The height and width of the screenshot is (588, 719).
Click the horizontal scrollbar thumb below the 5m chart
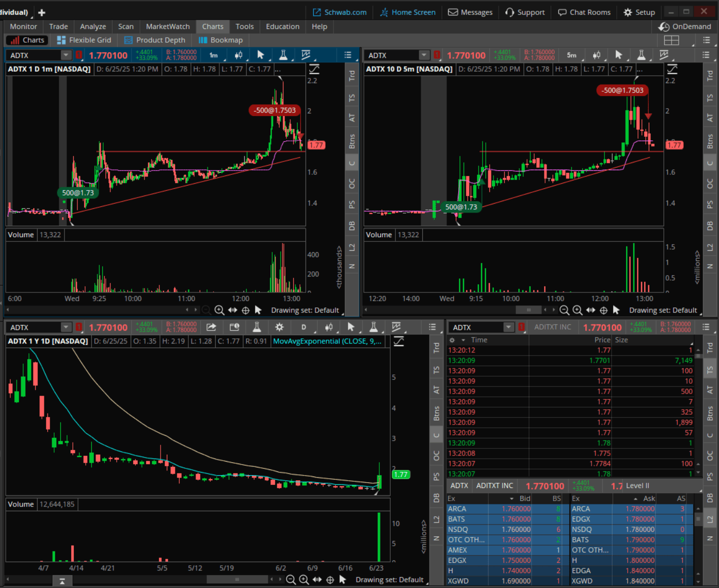[529, 310]
